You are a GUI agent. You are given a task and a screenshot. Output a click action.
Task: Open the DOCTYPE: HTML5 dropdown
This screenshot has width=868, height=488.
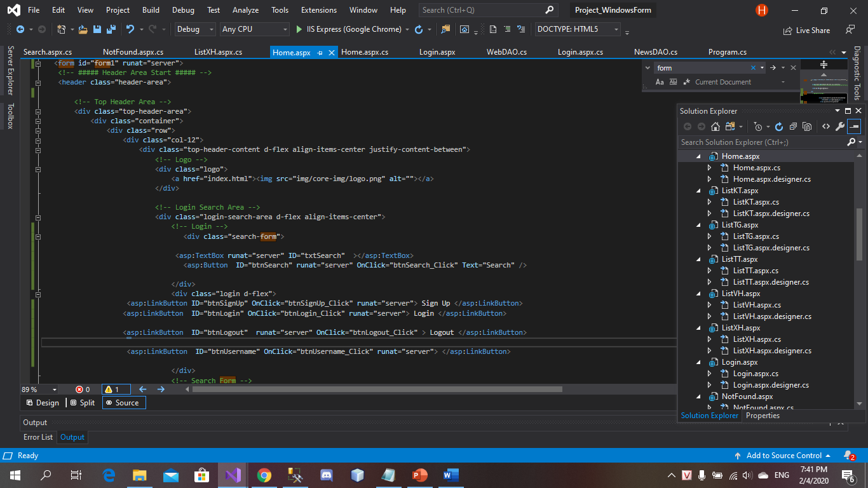tap(578, 29)
